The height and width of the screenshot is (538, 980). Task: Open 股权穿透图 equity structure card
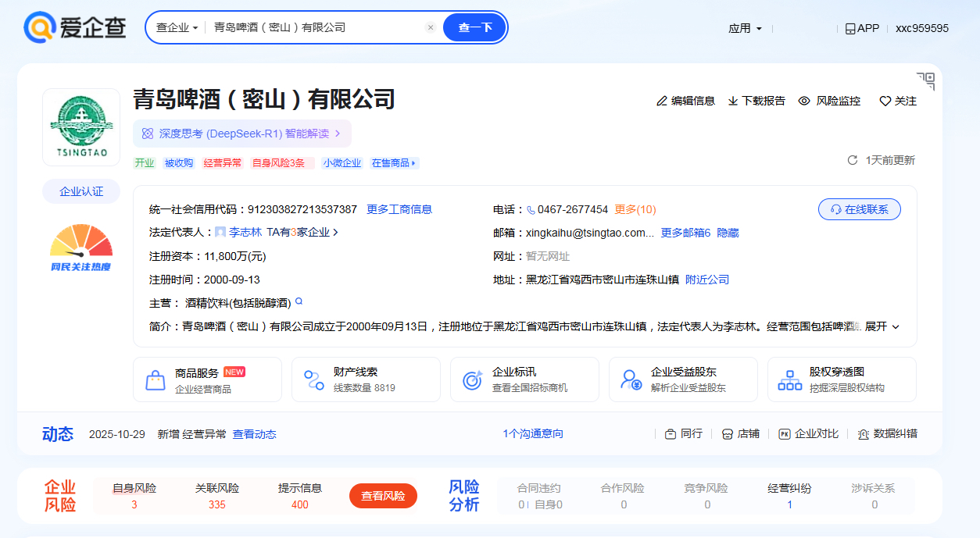[841, 379]
